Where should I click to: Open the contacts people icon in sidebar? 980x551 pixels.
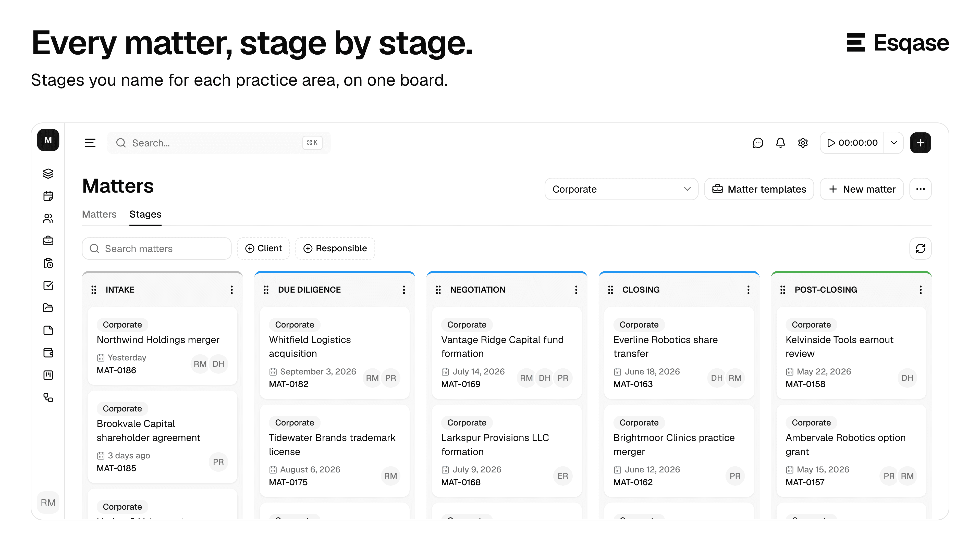click(x=48, y=218)
